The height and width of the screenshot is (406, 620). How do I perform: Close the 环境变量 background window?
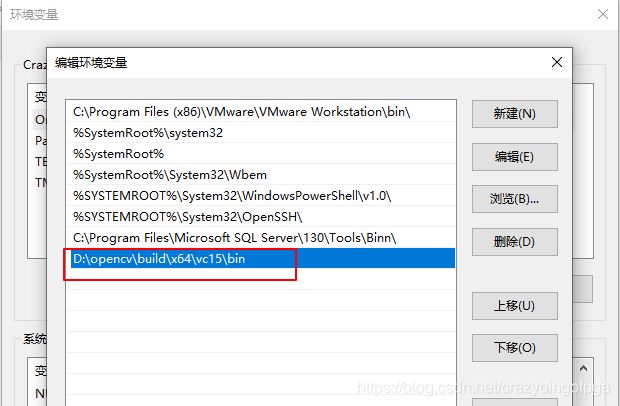point(603,14)
